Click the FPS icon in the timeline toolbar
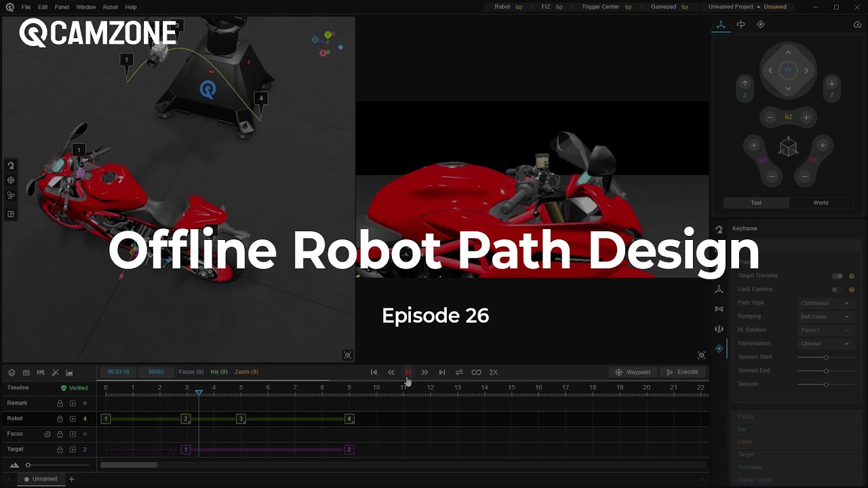Viewport: 868px width, 488px height. coord(41,373)
